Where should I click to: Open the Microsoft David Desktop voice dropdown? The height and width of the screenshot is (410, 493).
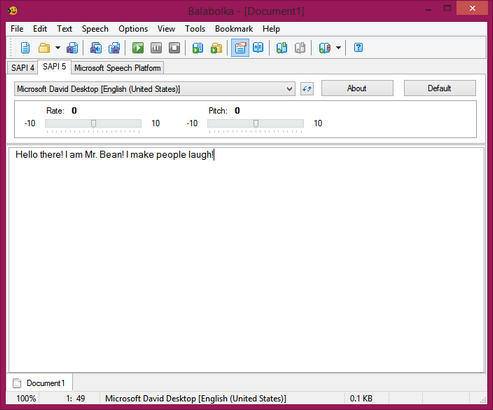click(x=155, y=89)
